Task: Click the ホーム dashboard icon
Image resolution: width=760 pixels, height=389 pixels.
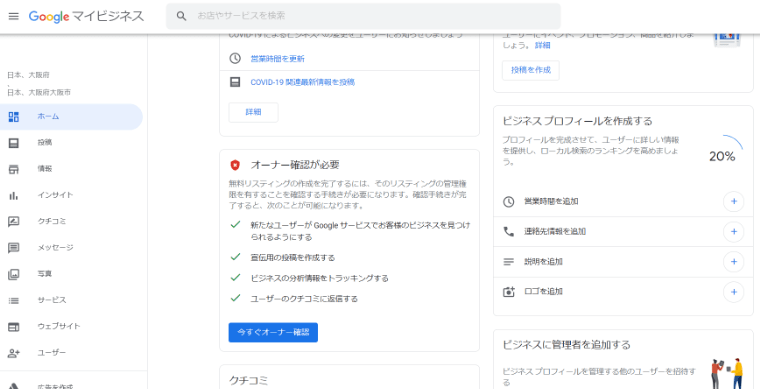Action: point(14,117)
